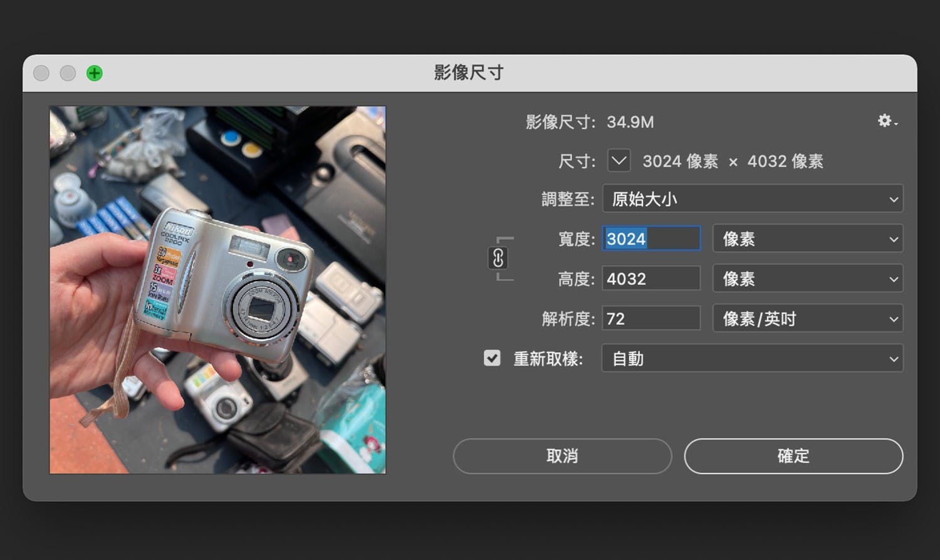Image resolution: width=940 pixels, height=560 pixels.
Task: Toggle the constrain proportions chain link
Action: (498, 258)
